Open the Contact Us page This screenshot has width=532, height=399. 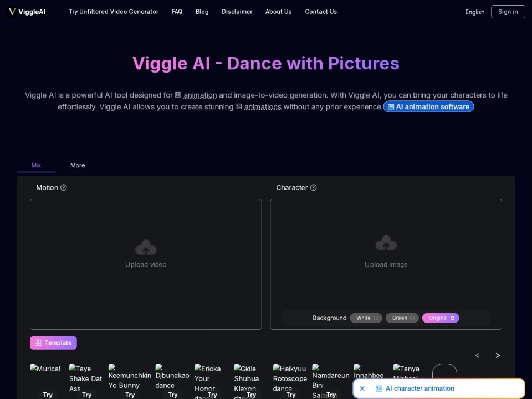pos(321,12)
